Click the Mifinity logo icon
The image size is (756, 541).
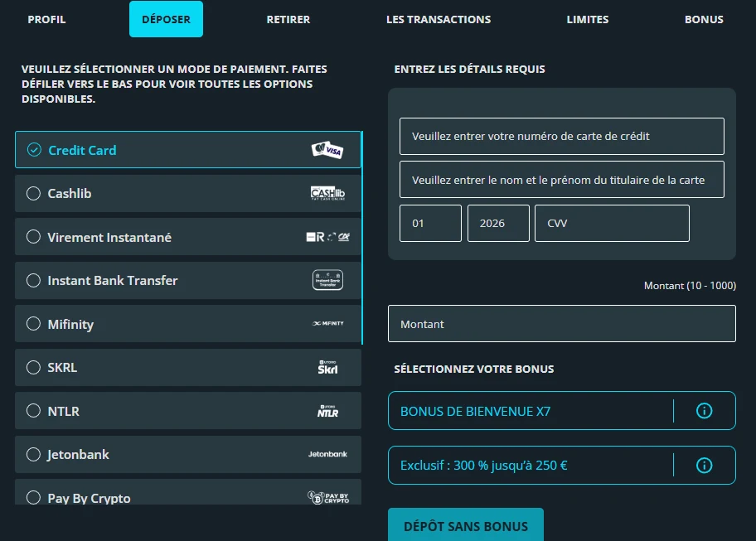pyautogui.click(x=328, y=323)
